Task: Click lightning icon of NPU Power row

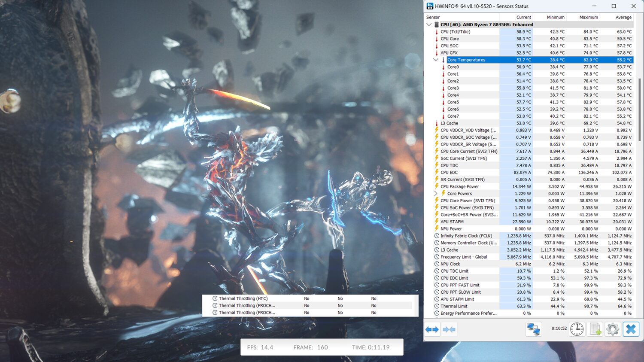Action: (x=437, y=229)
